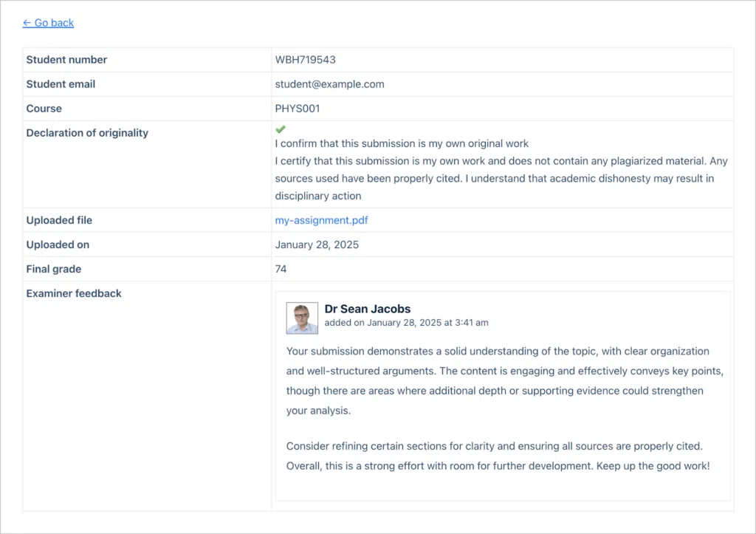756x534 pixels.
Task: Click the student@example.com email value
Action: (329, 84)
